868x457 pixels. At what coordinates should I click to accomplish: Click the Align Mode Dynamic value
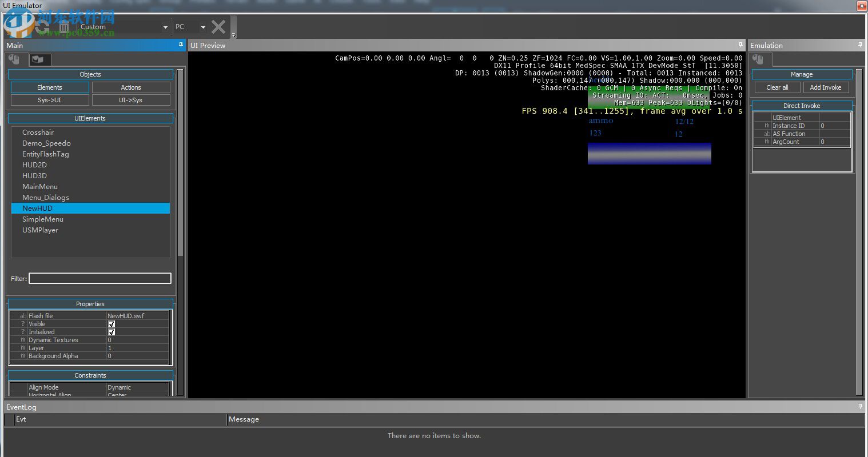138,387
